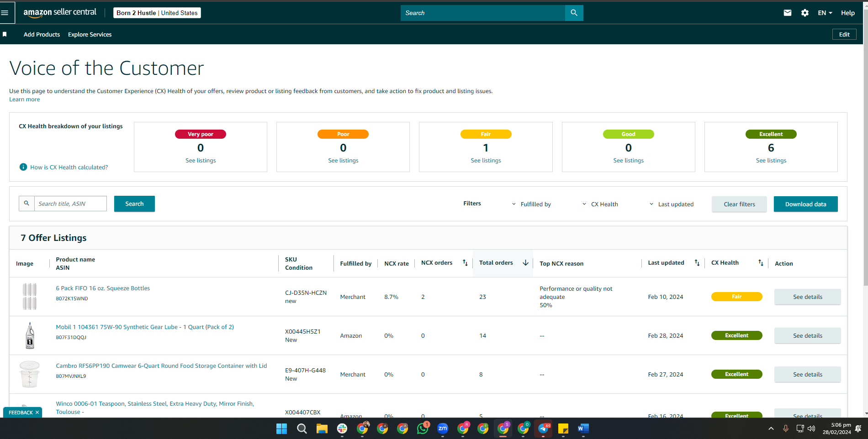The width and height of the screenshot is (868, 439).
Task: Sort the Last updated column
Action: coord(697,263)
